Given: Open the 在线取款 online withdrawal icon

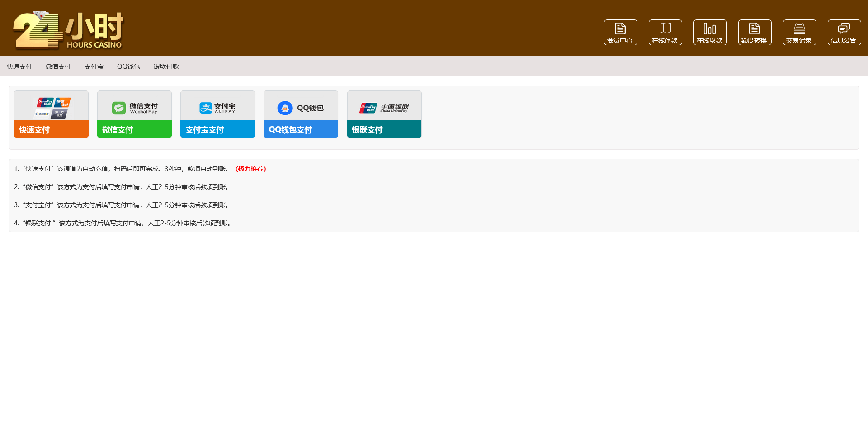Looking at the screenshot, I should tap(710, 32).
